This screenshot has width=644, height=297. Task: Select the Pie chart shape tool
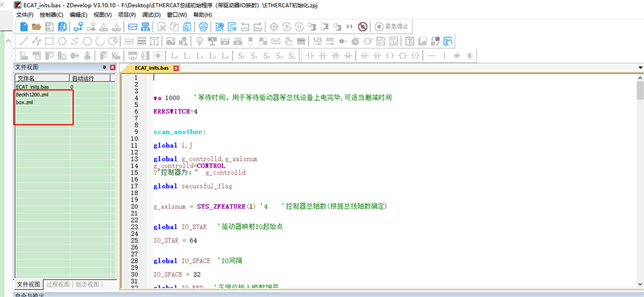pos(113,41)
